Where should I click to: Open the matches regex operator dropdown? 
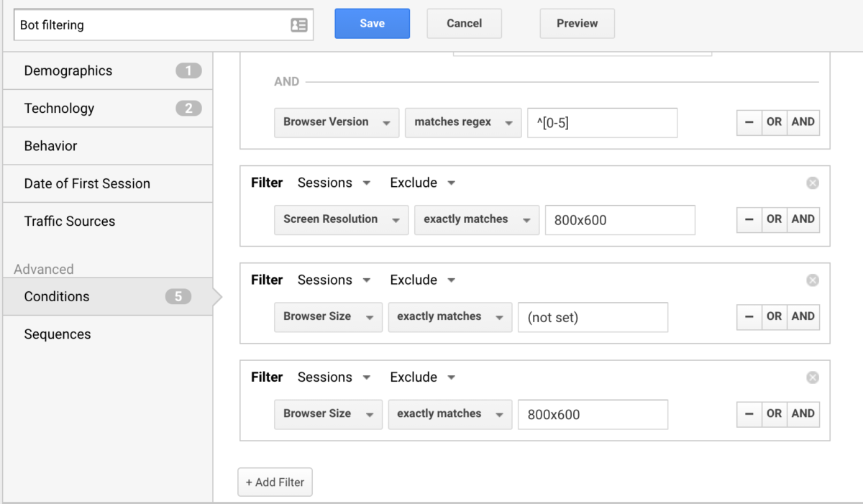(462, 122)
